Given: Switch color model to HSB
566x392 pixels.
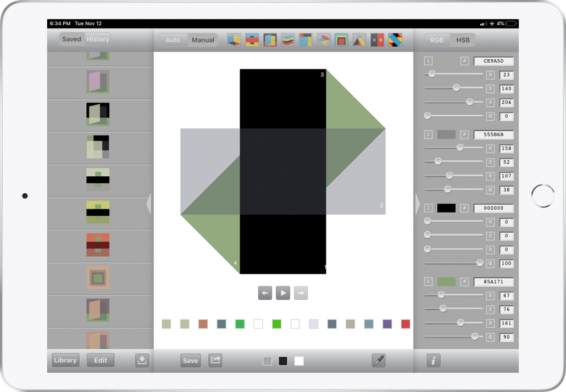Looking at the screenshot, I should [x=463, y=40].
